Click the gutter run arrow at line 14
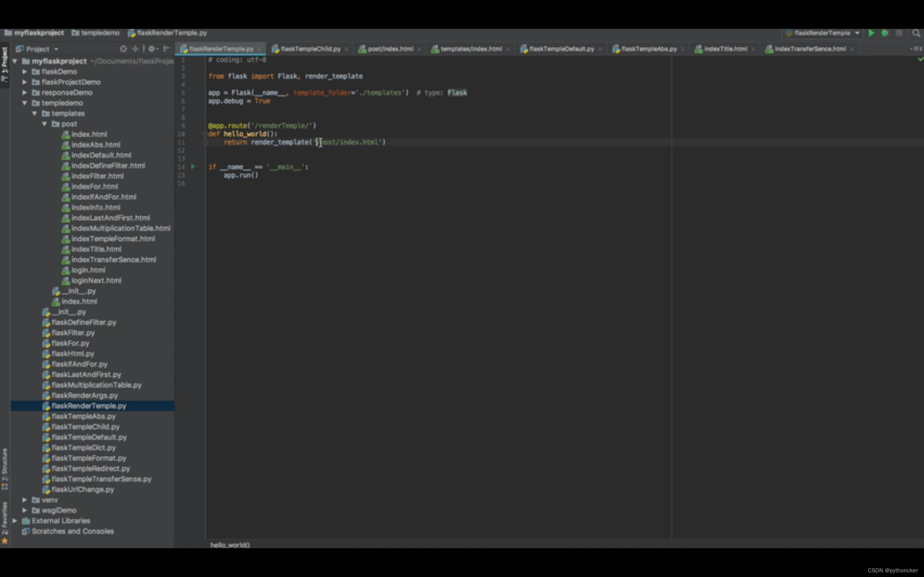This screenshot has width=924, height=577. coord(193,167)
